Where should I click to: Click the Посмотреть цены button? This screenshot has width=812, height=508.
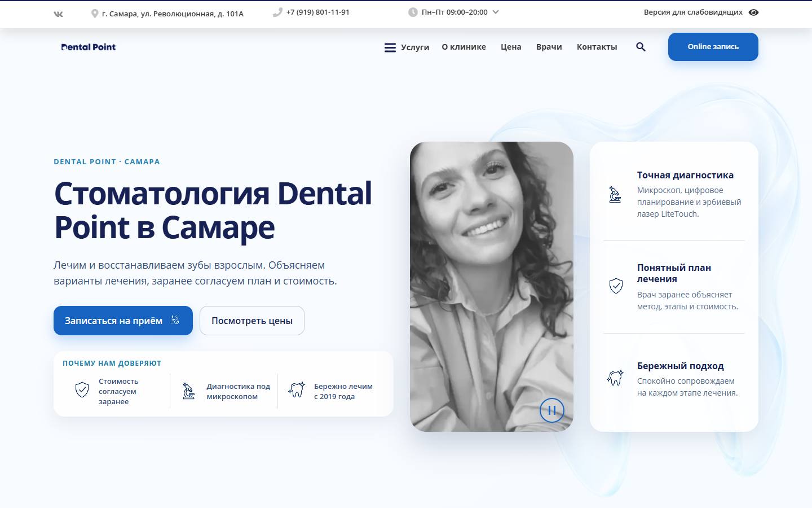coord(252,321)
